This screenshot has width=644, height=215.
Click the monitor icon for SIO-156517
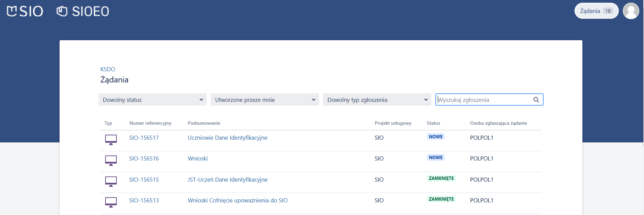[x=111, y=139]
